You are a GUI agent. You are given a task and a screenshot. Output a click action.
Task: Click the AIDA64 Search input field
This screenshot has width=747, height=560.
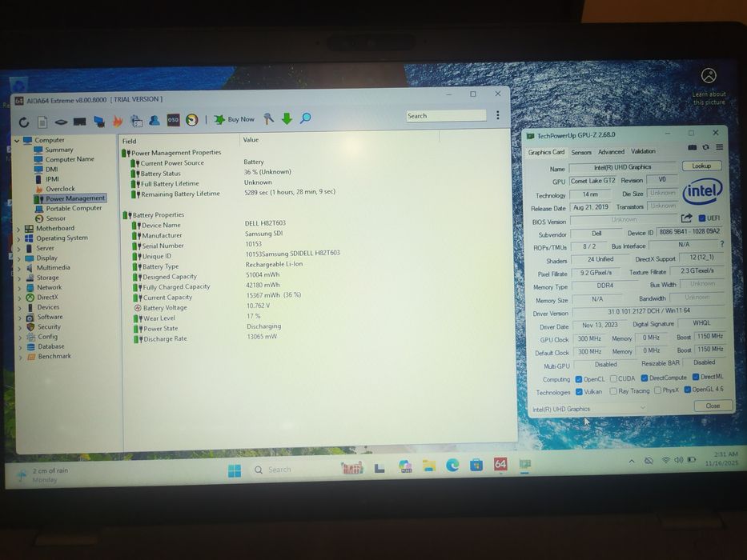click(446, 116)
